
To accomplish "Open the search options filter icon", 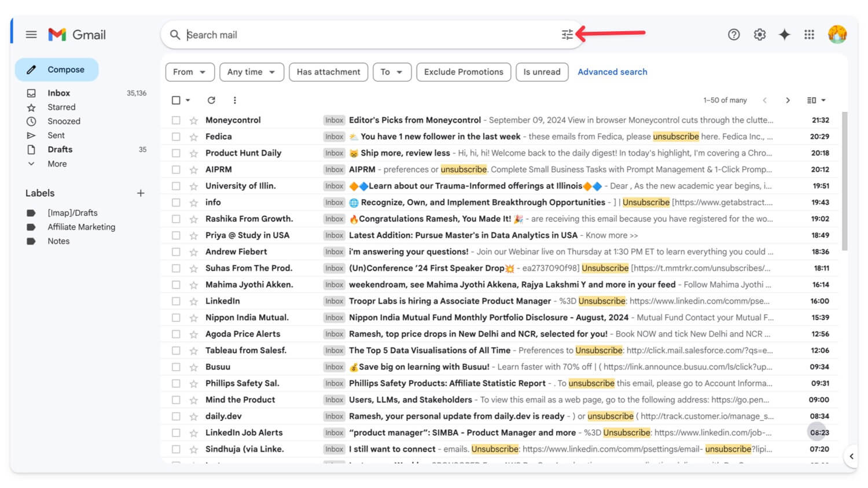I will click(x=566, y=34).
